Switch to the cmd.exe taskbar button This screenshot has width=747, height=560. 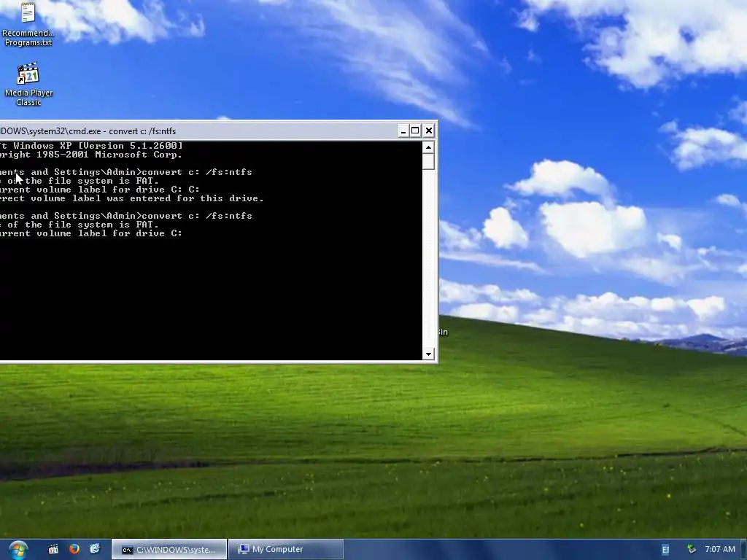(169, 550)
